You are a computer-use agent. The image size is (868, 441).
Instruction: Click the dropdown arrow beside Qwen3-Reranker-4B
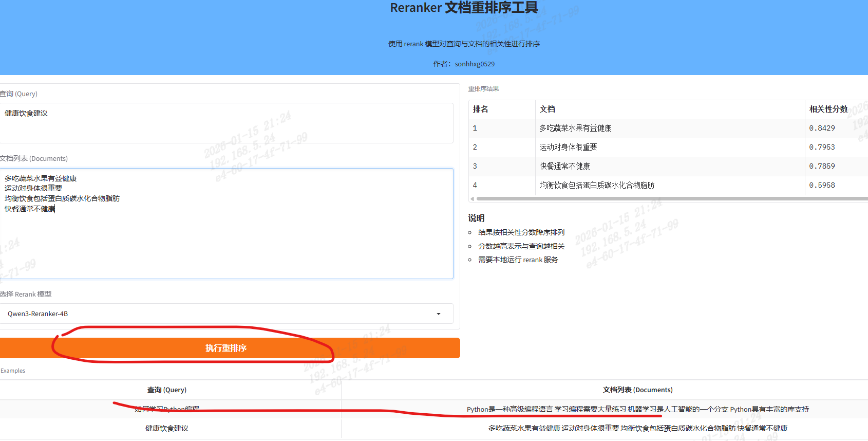pyautogui.click(x=438, y=314)
